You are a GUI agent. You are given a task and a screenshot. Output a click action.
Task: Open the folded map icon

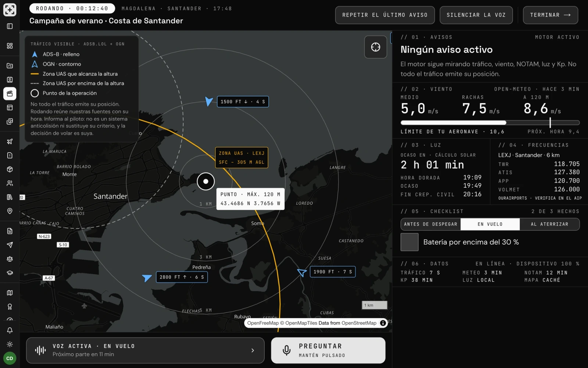10,293
